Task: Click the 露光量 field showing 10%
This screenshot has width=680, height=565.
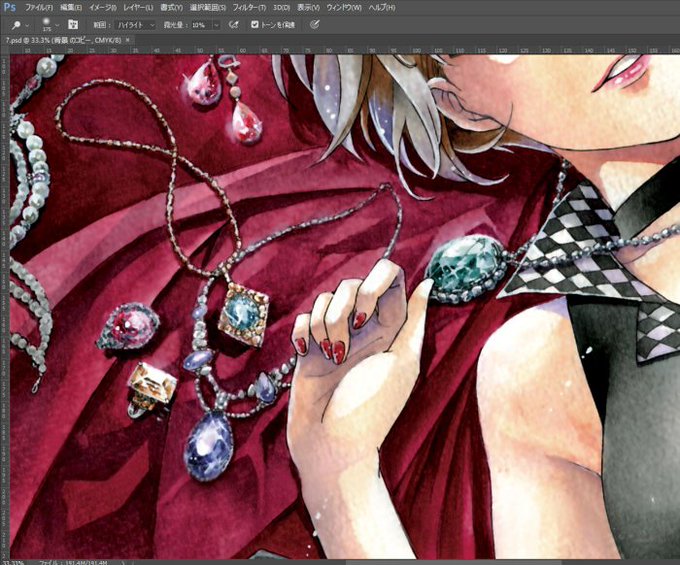Action: (201, 25)
